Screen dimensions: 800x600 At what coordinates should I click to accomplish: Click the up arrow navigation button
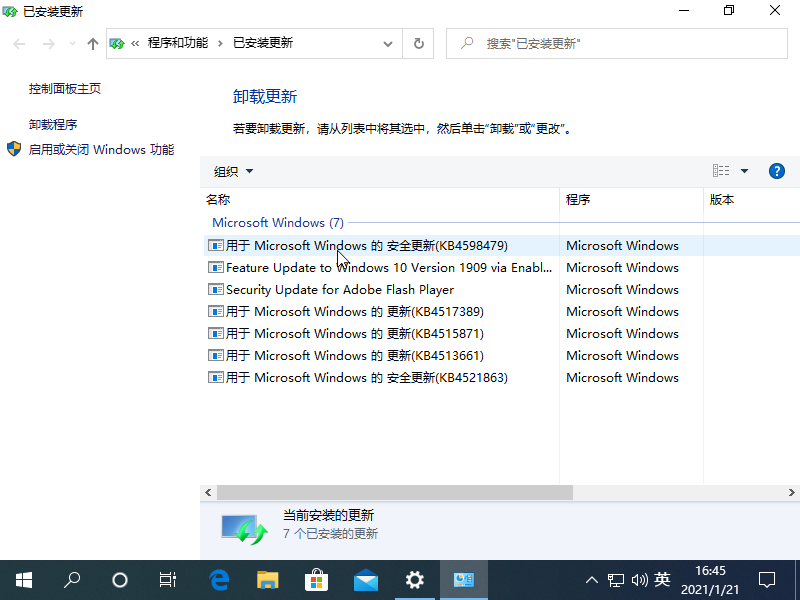click(93, 44)
